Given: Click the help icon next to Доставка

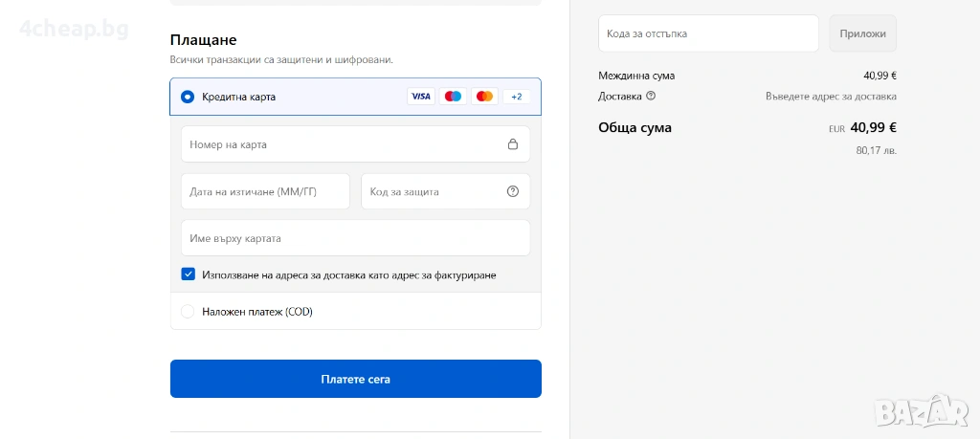Looking at the screenshot, I should tap(651, 96).
